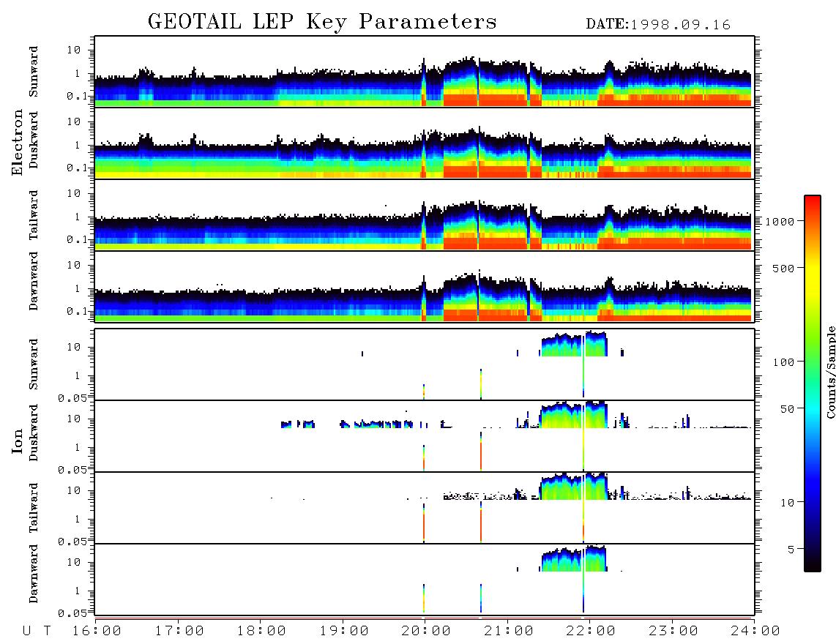Select the Electron "Tailward" panel label
Image resolution: width=836 pixels, height=644 pixels.
33,214
